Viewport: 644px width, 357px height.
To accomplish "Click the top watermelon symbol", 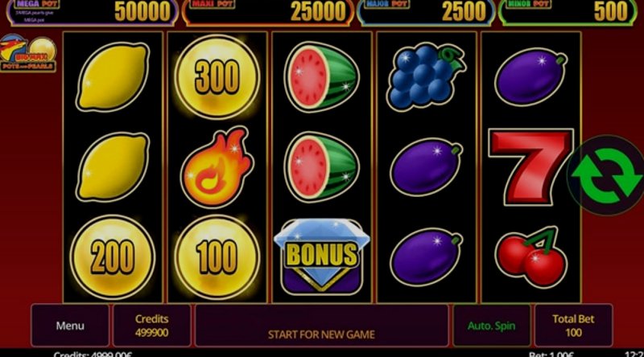I will (x=321, y=76).
